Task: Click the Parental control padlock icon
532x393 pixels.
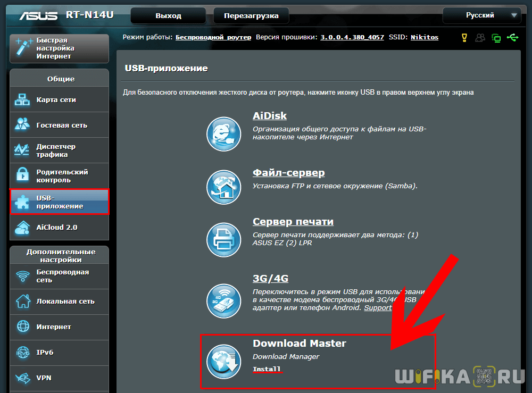Action: tap(23, 174)
